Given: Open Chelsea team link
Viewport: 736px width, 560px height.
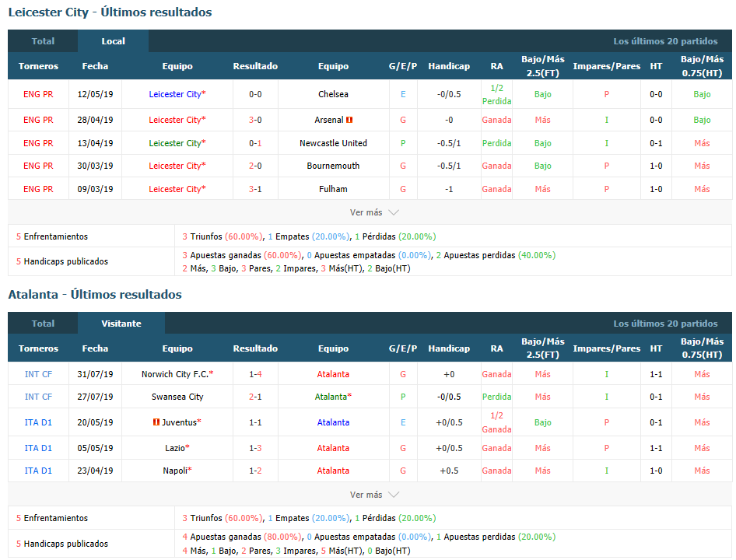Looking at the screenshot, I should 333,94.
